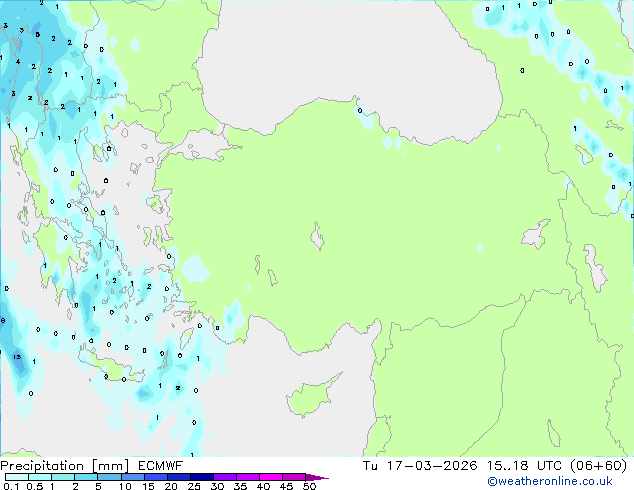
Task: Select the '(06+60)' forecast run text
Action: point(599,466)
